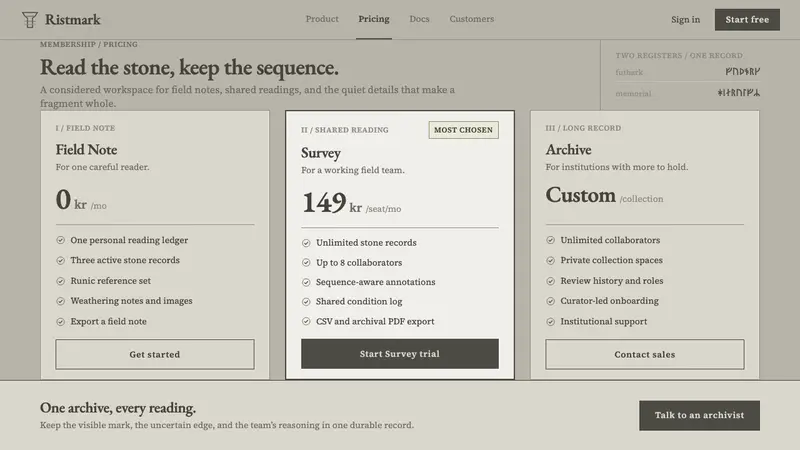This screenshot has height=450, width=800.
Task: Click the futhark runic glyphs
Action: (x=742, y=72)
